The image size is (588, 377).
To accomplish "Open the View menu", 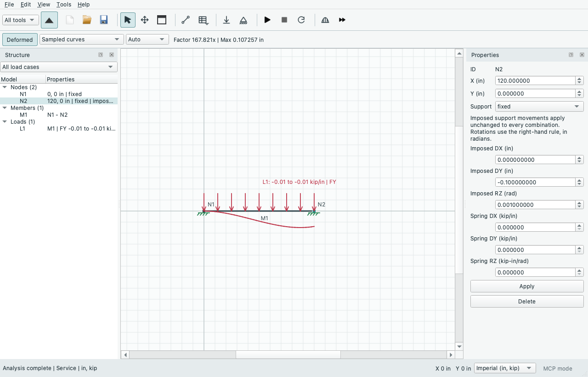I will [44, 4].
